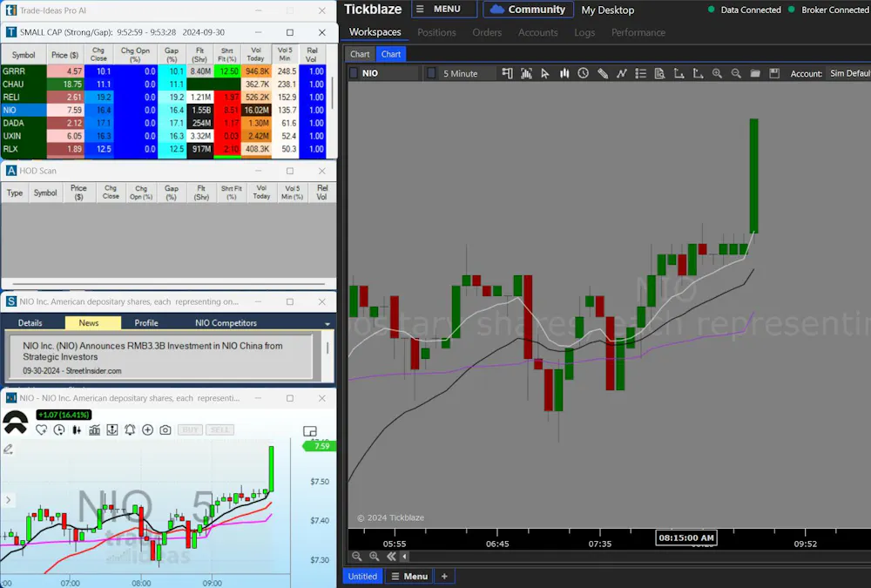This screenshot has width=871, height=588.
Task: Click the Community button
Action: pyautogui.click(x=529, y=9)
